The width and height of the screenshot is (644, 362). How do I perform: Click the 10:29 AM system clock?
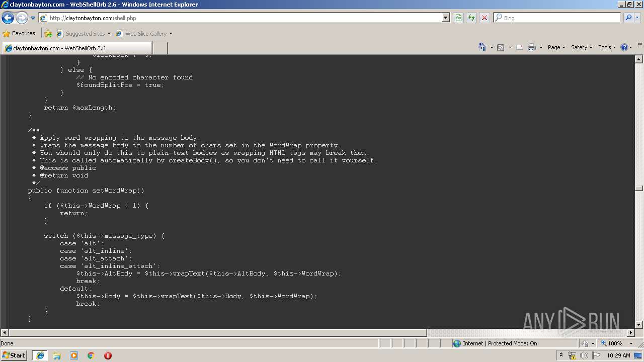coord(618,355)
